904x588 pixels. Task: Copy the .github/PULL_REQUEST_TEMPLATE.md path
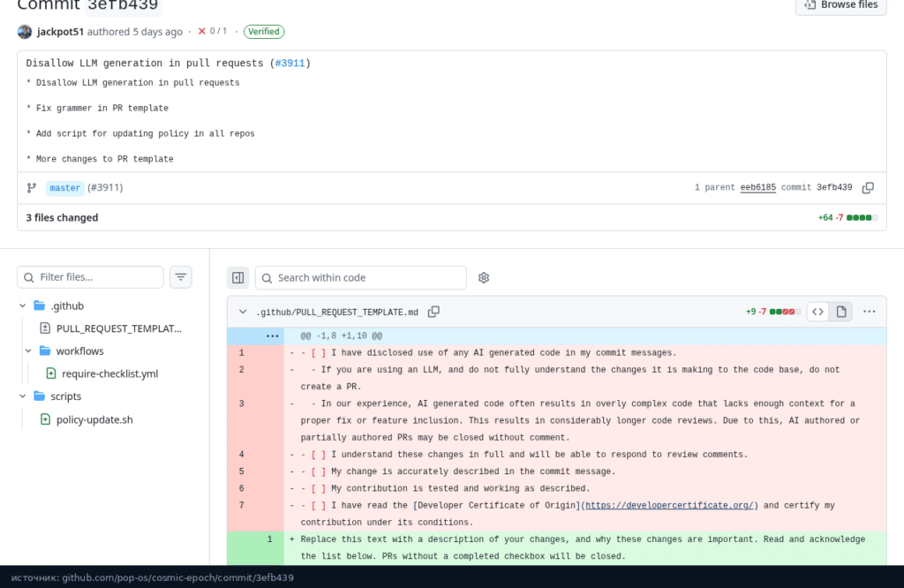point(433,312)
